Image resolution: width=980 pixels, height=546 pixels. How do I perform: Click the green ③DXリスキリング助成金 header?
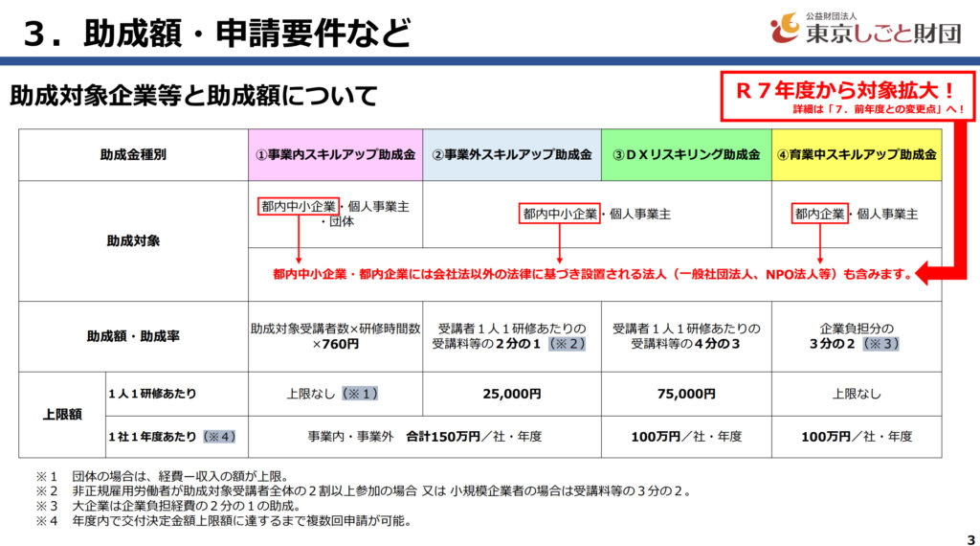pyautogui.click(x=686, y=154)
